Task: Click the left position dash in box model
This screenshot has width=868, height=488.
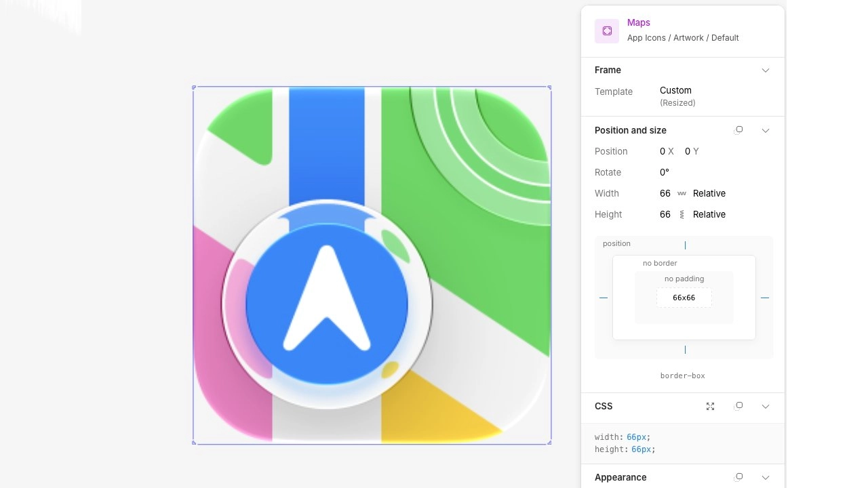Action: 604,298
